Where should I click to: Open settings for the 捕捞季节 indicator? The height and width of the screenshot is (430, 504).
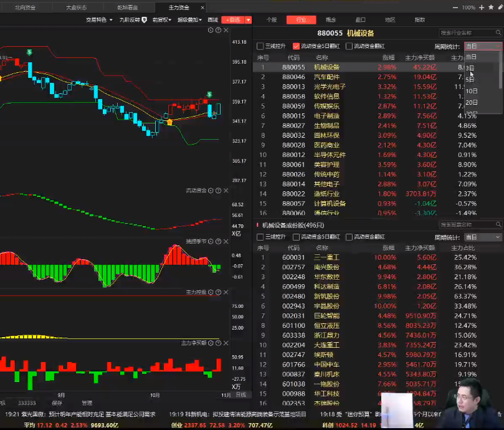(211, 241)
